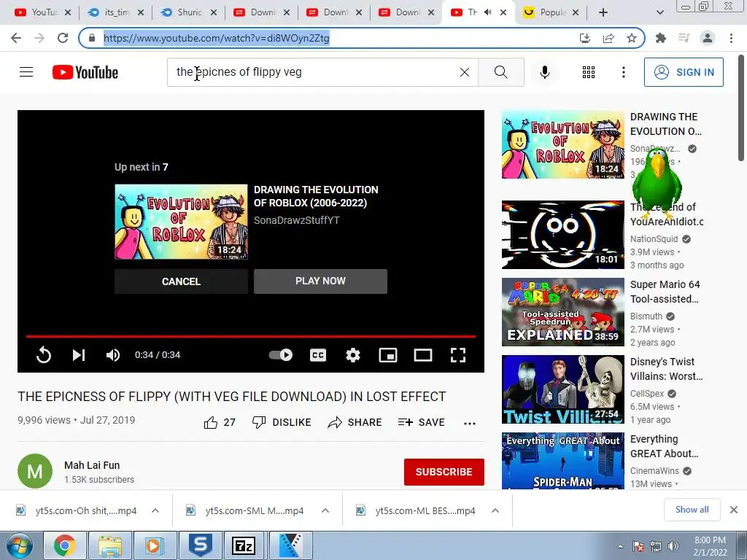Expand options for yt5s.com-SML M download
The width and height of the screenshot is (747, 560).
[x=325, y=510]
